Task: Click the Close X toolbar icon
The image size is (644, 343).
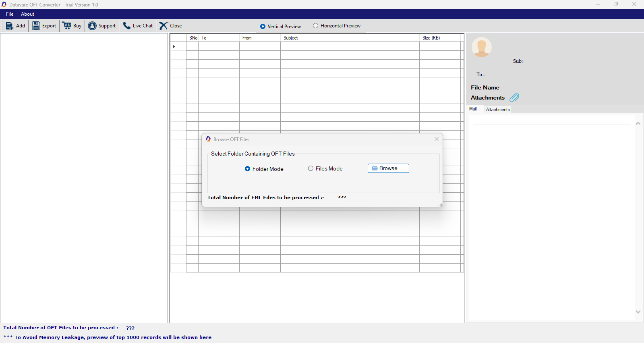Action: (164, 26)
